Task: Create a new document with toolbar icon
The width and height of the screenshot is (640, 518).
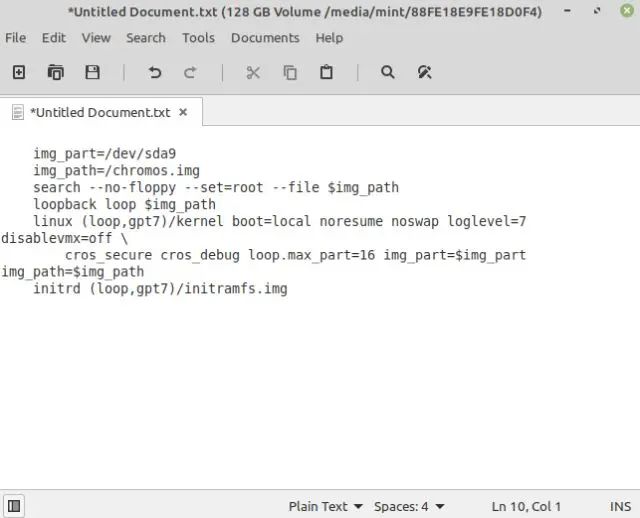Action: (18, 72)
